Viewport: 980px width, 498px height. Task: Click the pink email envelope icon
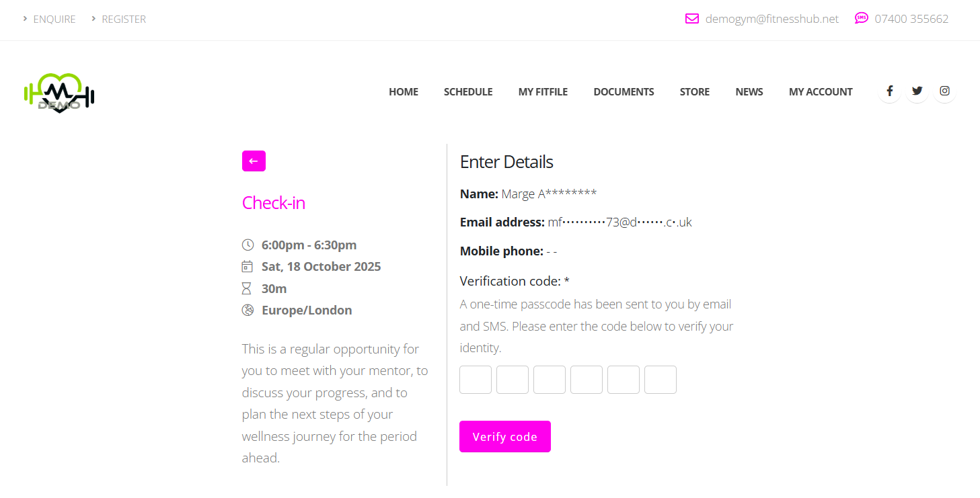pos(692,19)
